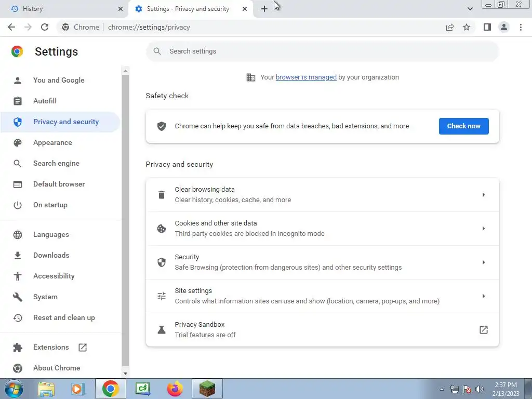Close the History tab
532x399 pixels.
click(121, 9)
